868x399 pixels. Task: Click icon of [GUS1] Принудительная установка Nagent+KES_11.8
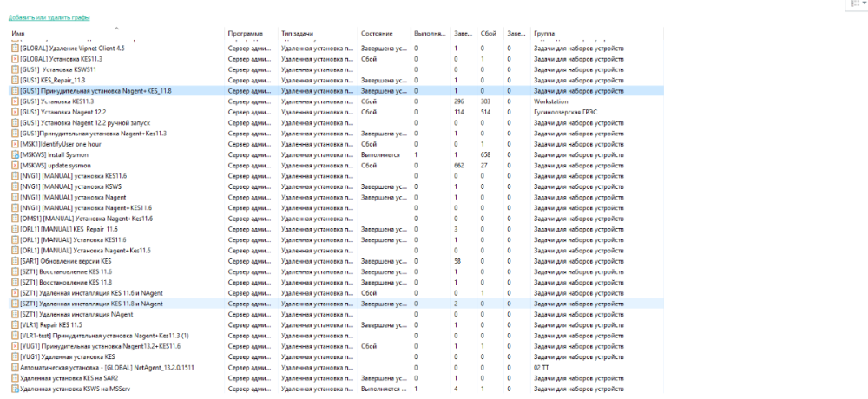(15, 91)
